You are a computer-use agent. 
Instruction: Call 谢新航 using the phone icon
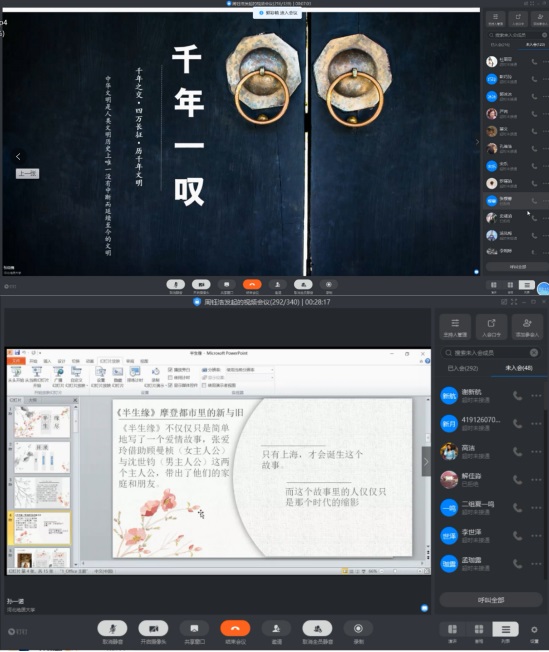517,395
